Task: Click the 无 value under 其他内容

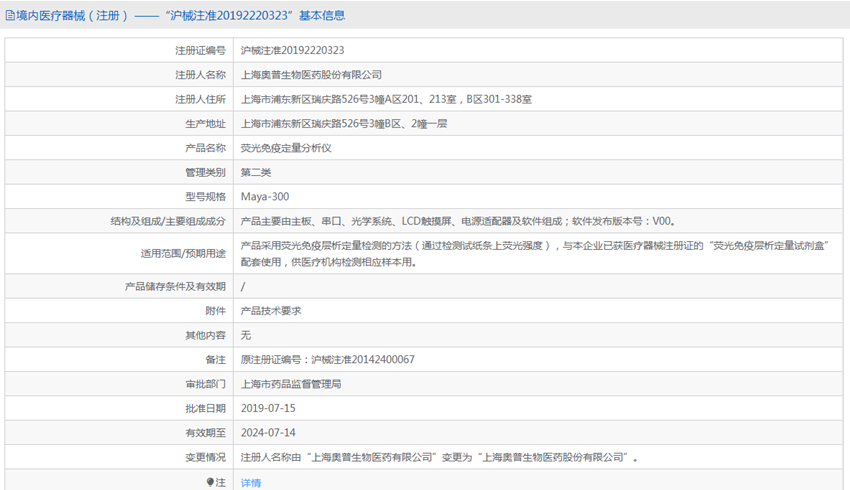Action: (x=246, y=335)
